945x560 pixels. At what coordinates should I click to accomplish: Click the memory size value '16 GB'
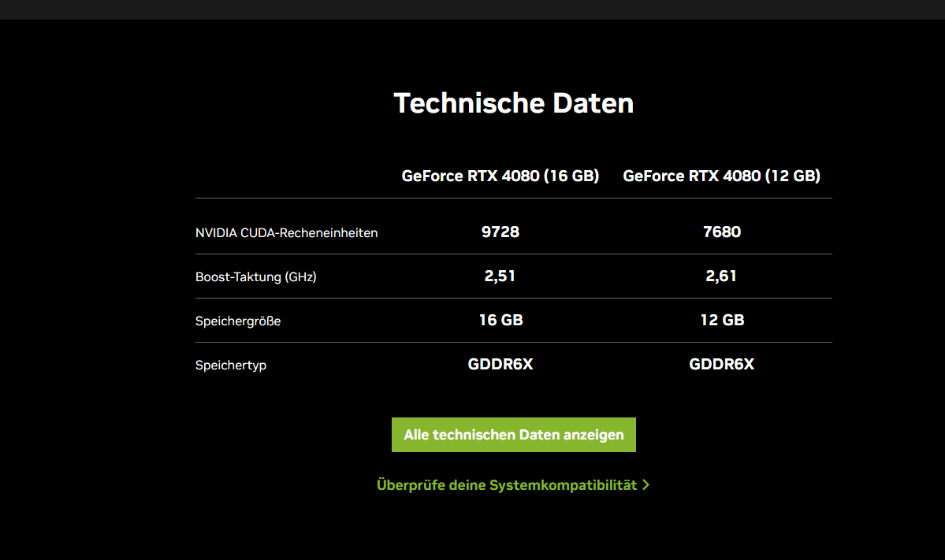tap(500, 320)
